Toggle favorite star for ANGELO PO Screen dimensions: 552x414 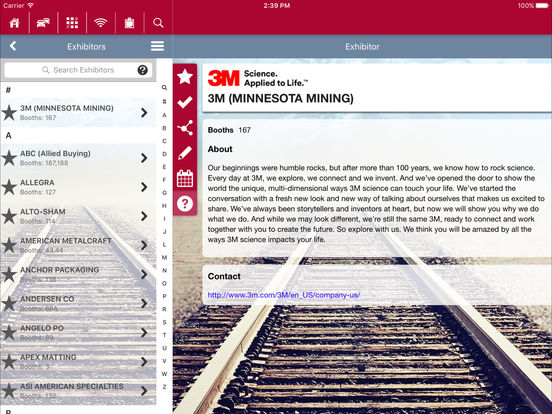(x=9, y=333)
